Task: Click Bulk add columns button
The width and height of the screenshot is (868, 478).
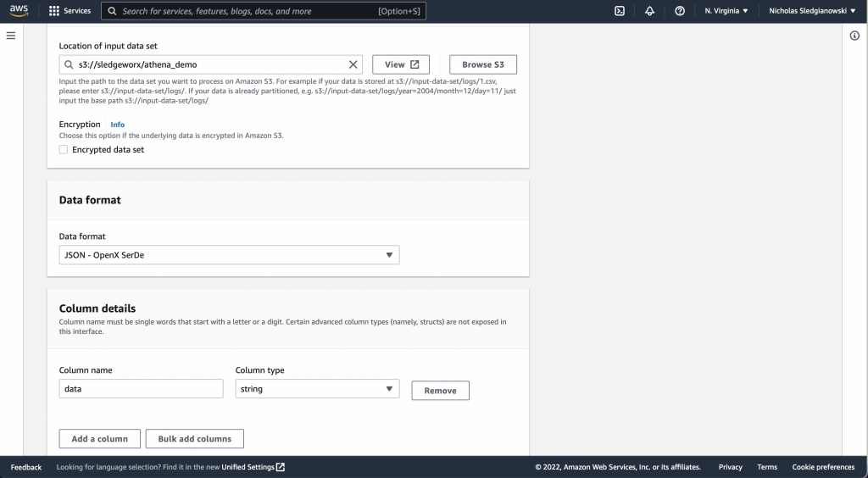Action: point(194,439)
